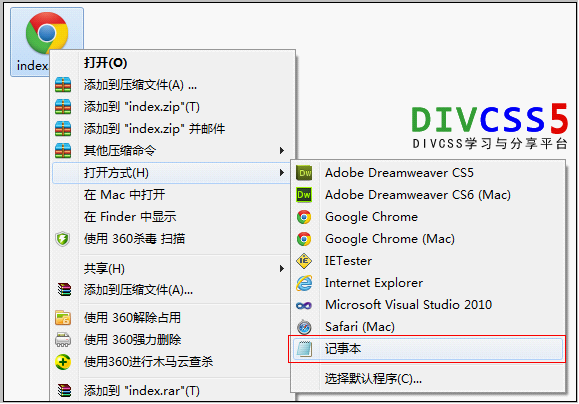Click folder icon beside 使用 360解除占用
This screenshot has height=404, width=579.
(x=63, y=318)
